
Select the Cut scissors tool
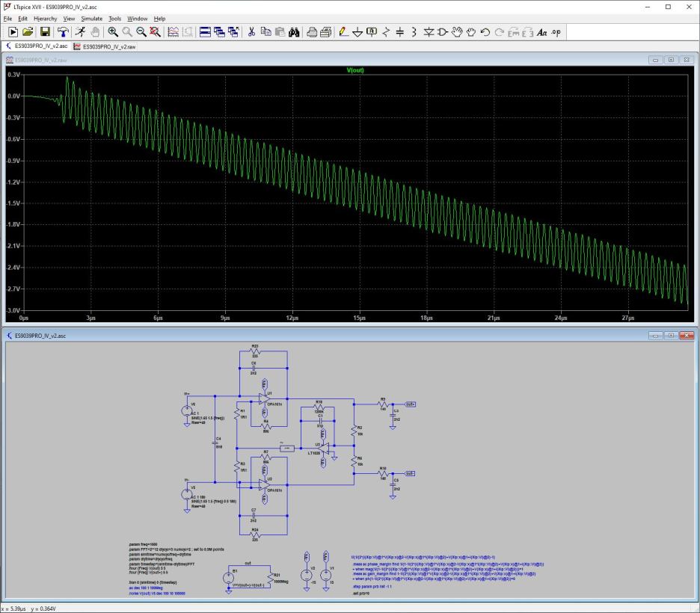[251, 32]
